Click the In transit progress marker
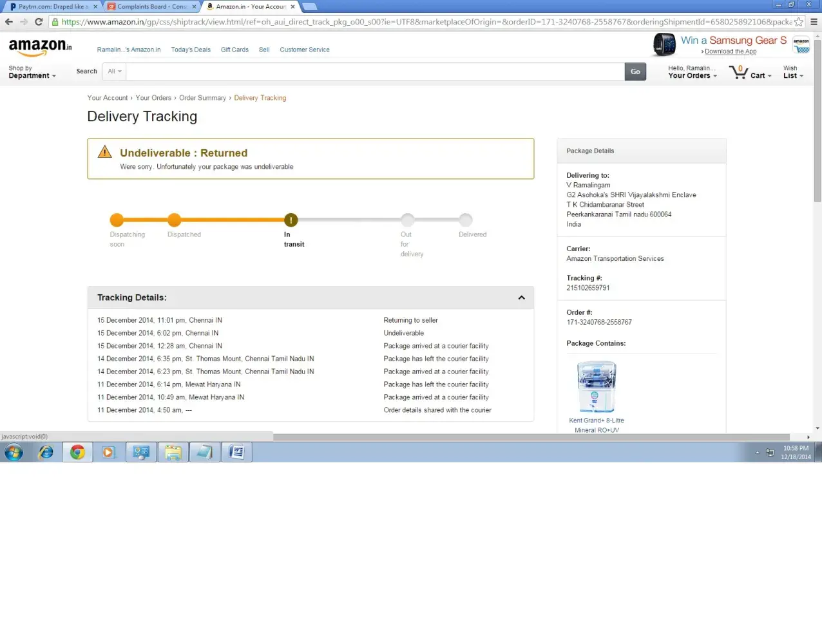 pos(291,220)
